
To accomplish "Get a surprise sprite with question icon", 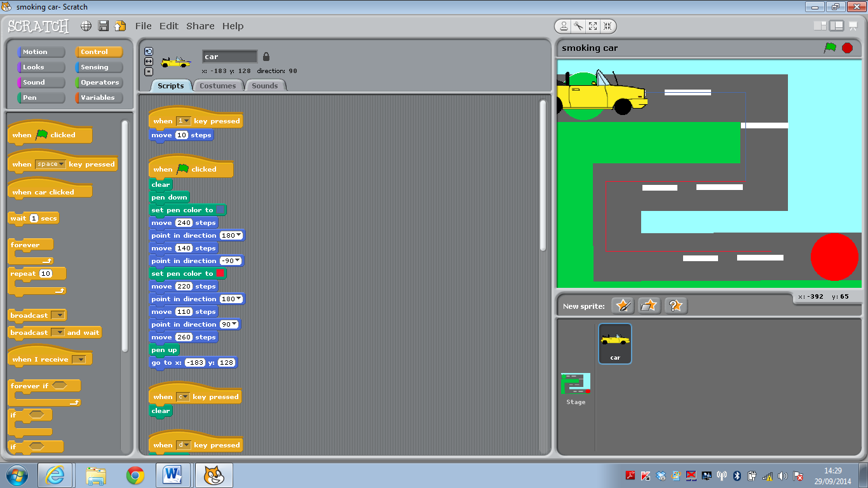I will click(x=675, y=306).
